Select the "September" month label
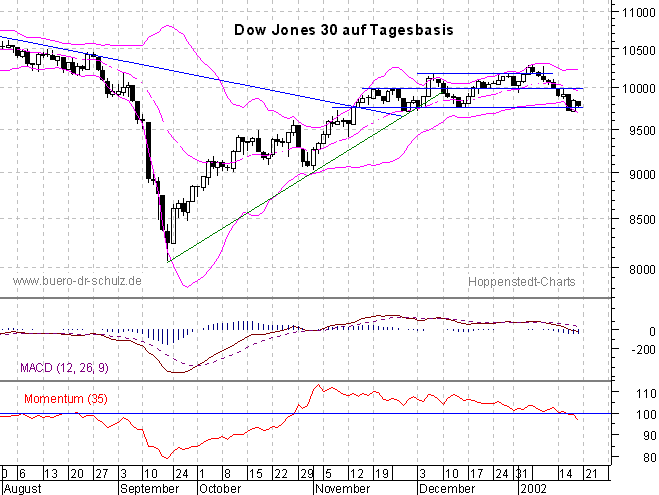 (x=150, y=489)
